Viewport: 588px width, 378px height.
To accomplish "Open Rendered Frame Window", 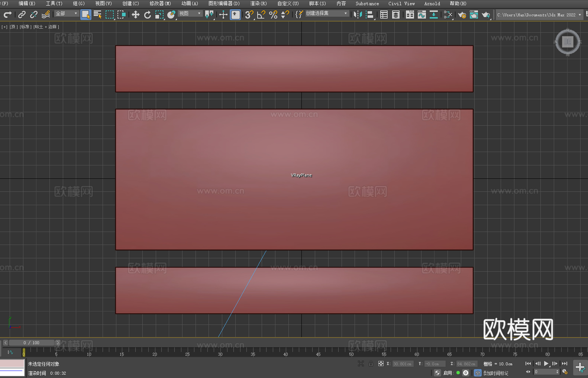I will pyautogui.click(x=474, y=14).
